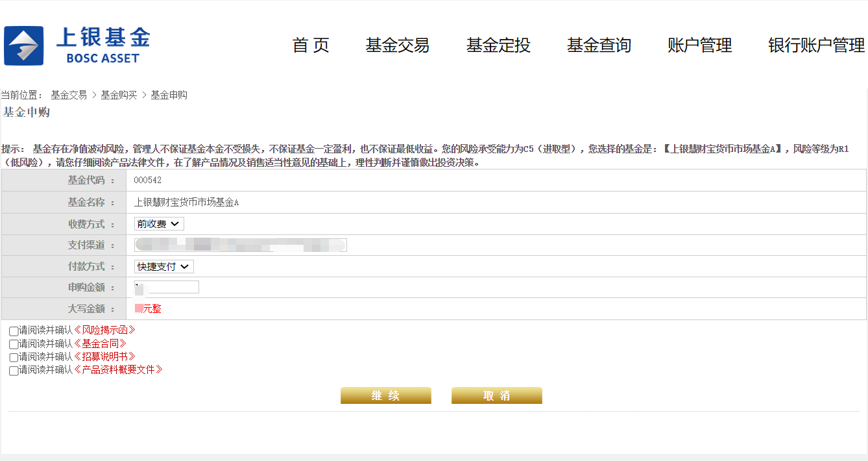The image size is (868, 461).
Task: Select the 账户管理 menu item
Action: point(699,45)
